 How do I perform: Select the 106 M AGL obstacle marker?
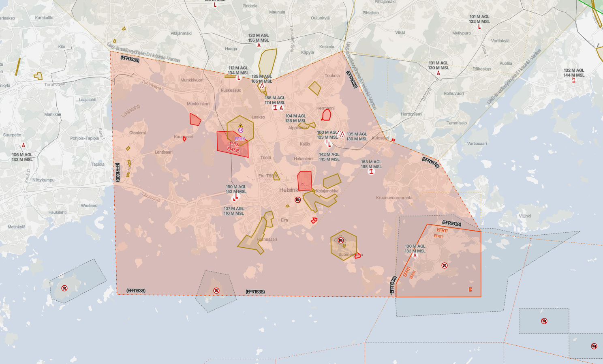24,145
